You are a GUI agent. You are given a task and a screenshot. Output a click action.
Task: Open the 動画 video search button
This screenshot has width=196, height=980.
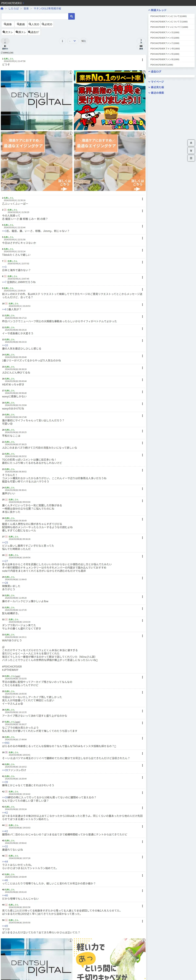(21, 24)
